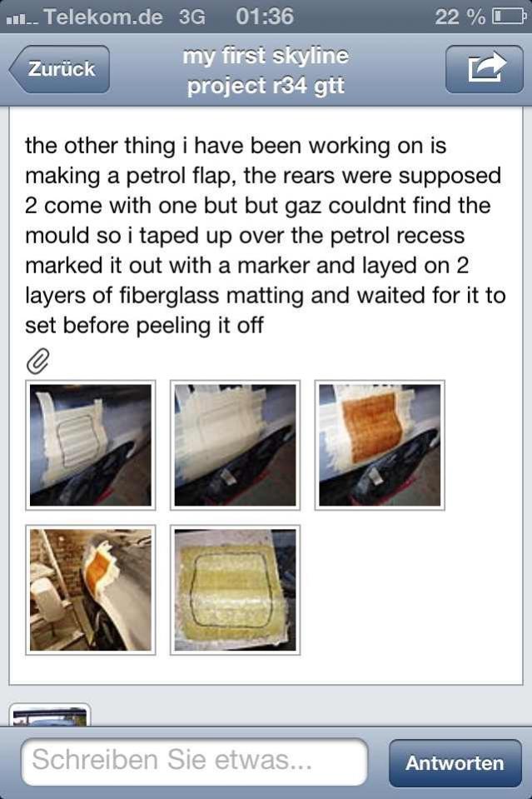Open thumbnail of taped recess with marker outline

click(x=91, y=445)
